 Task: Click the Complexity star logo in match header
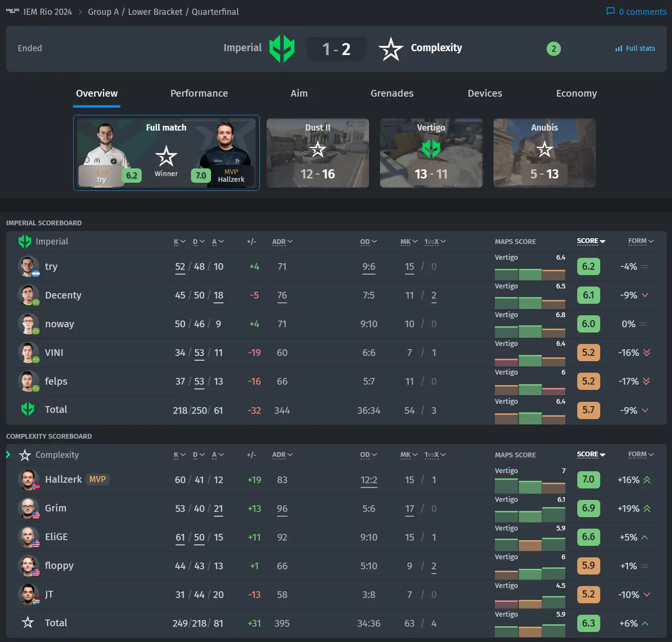[x=391, y=49]
